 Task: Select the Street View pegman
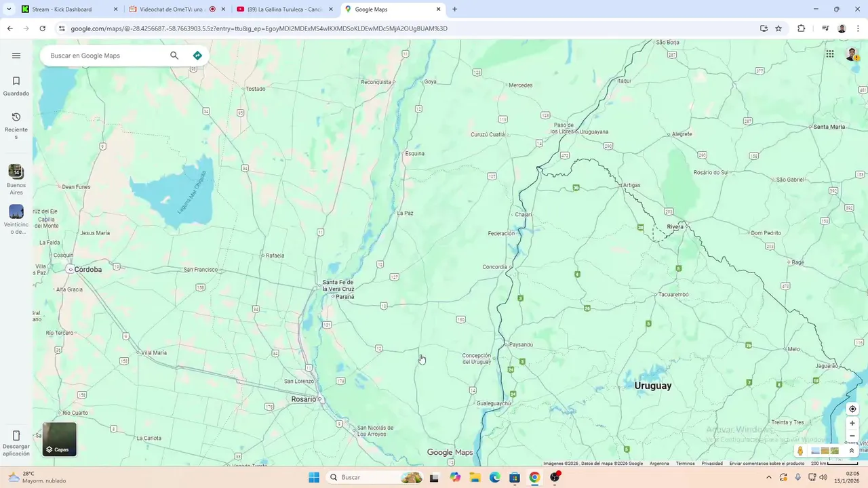coord(800,451)
